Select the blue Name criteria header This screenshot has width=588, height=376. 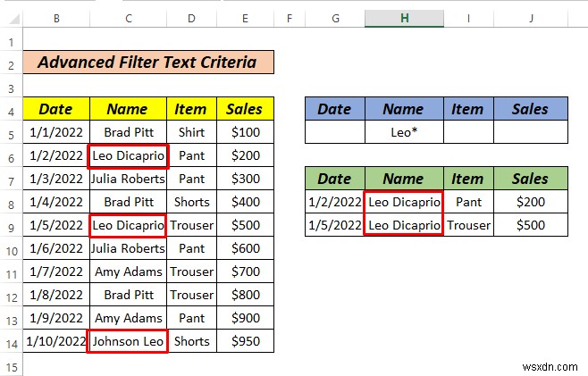click(x=404, y=109)
